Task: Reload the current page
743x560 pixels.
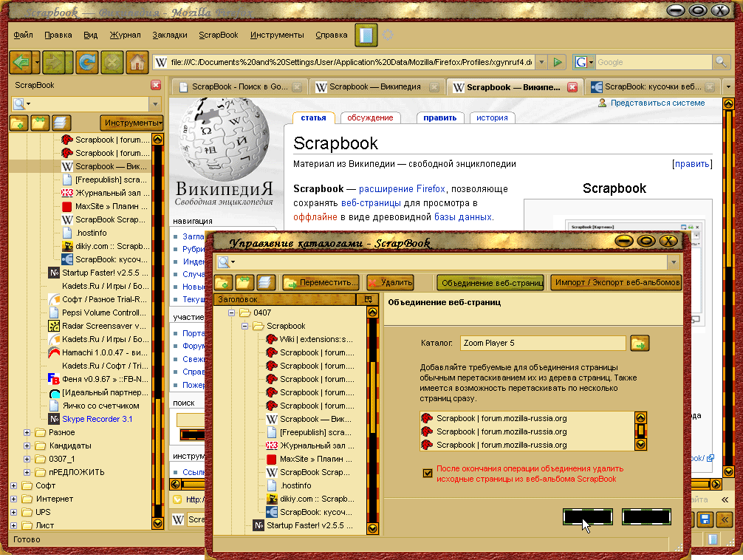Action: pos(86,62)
